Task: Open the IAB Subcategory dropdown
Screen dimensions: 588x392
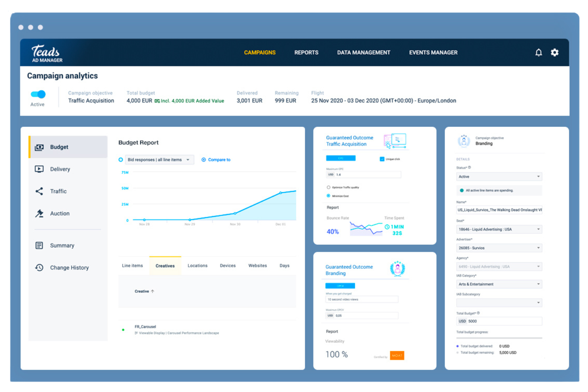Action: 499,303
